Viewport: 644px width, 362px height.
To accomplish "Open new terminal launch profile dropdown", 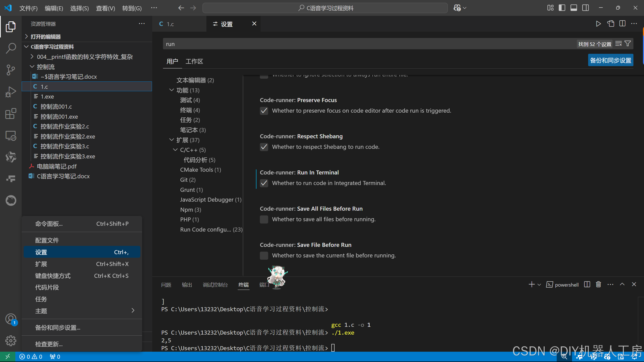I will click(x=539, y=285).
